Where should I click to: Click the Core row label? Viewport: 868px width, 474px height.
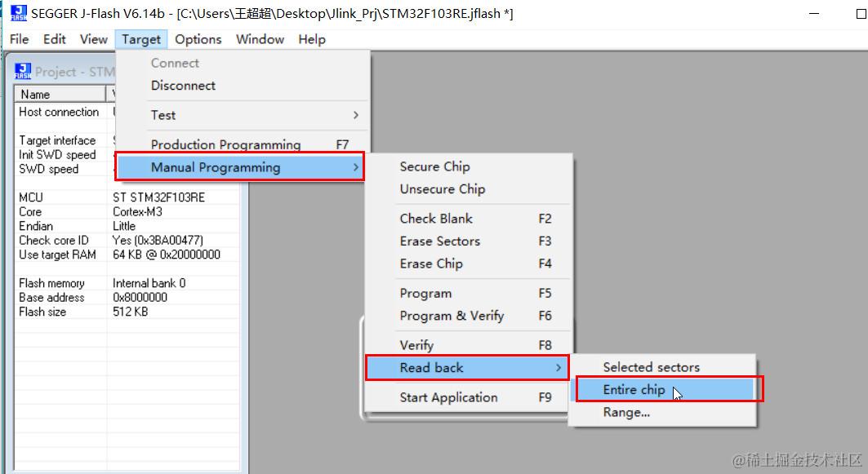tap(30, 212)
